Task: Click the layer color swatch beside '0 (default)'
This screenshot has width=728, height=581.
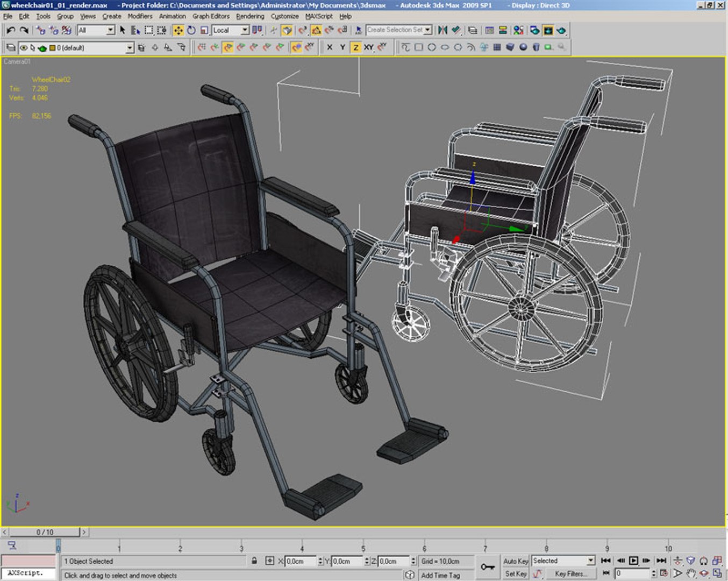Action: (52, 48)
